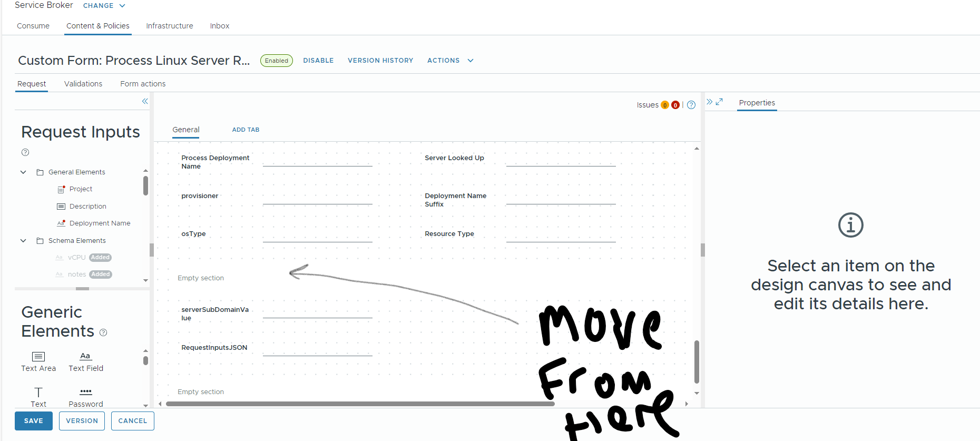Click the Empty section below RequestInputsJSON
Screen dimensions: 980x441
[201, 392]
